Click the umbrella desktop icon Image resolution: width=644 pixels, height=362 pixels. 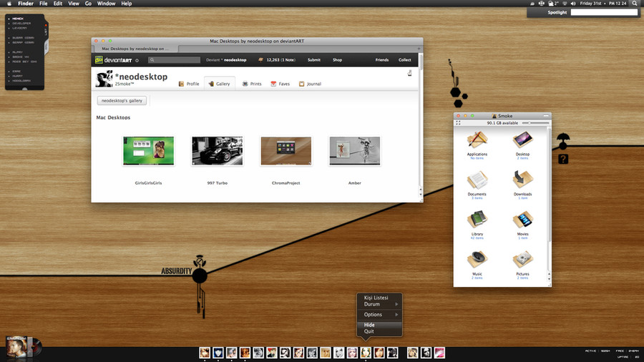[x=563, y=141]
